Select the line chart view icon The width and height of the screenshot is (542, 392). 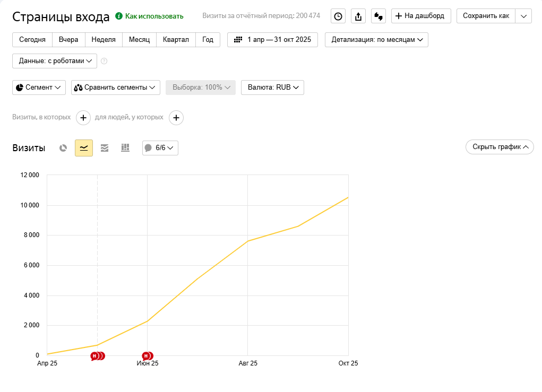point(83,148)
